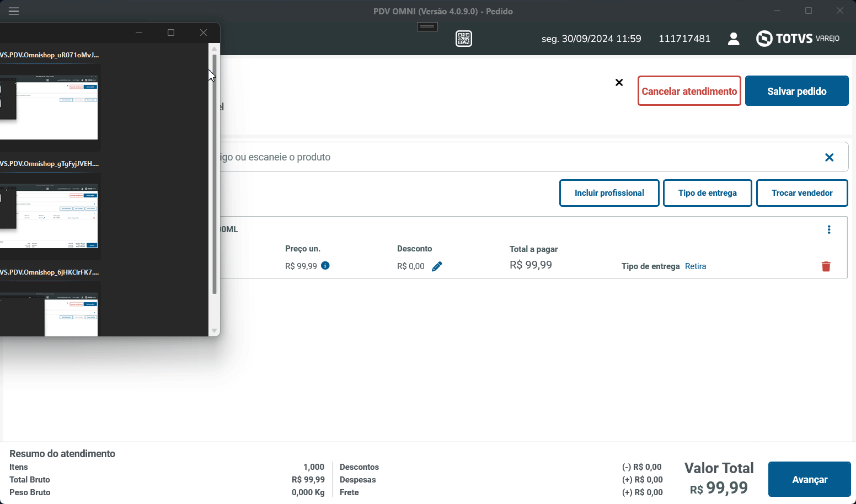Screen dimensions: 856x504
Task: Click the Cancelar atendimento button
Action: 689,91
